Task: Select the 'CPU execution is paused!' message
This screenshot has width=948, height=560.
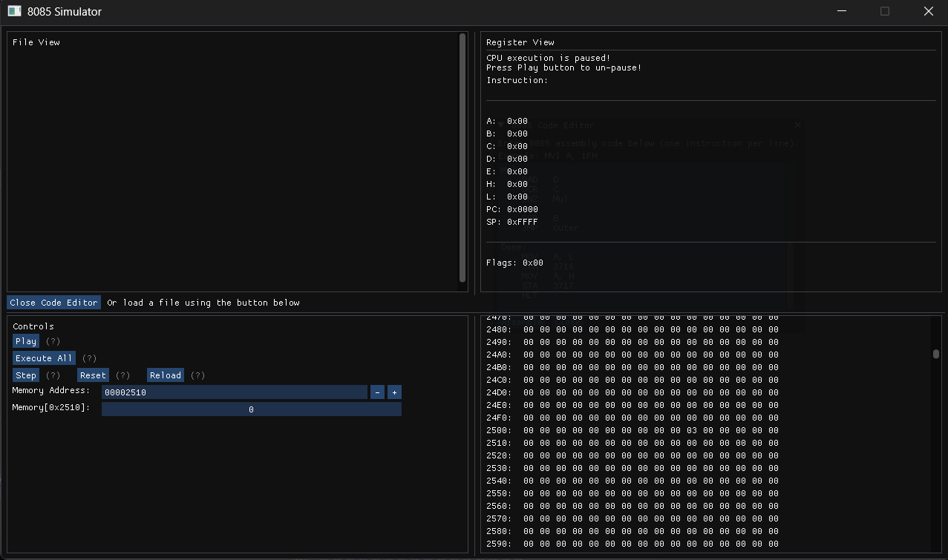Action: tap(549, 58)
